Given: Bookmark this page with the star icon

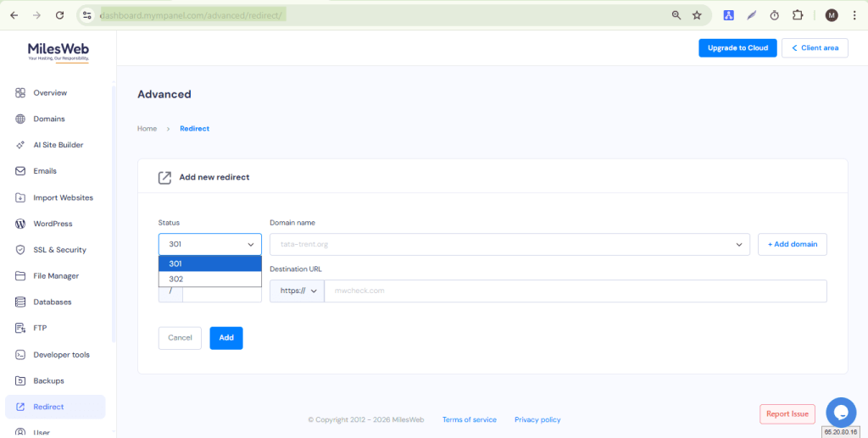Looking at the screenshot, I should click(697, 15).
